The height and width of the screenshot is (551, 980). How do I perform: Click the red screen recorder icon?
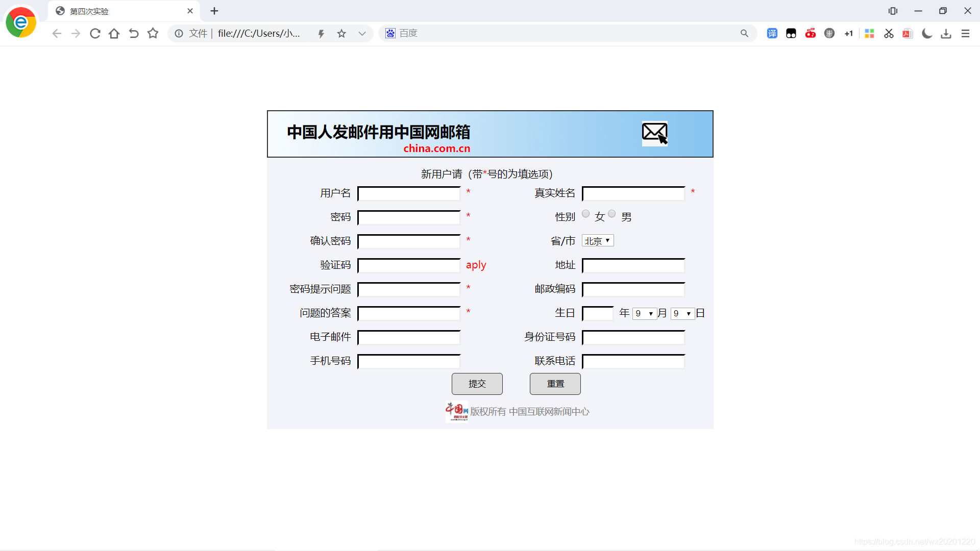811,33
